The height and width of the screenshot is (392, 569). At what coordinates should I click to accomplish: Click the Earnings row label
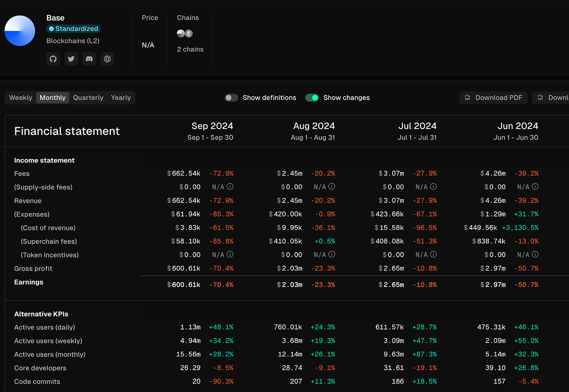29,282
